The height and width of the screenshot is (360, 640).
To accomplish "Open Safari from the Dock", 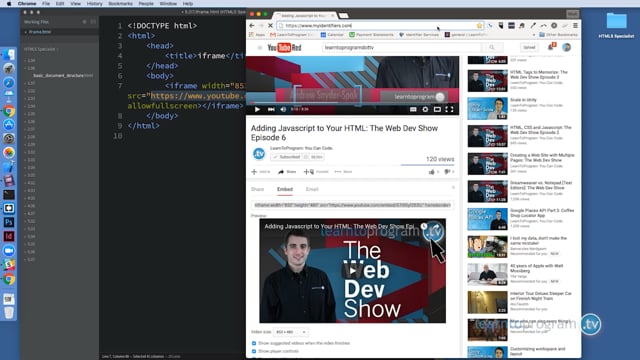I will pos(9,83).
